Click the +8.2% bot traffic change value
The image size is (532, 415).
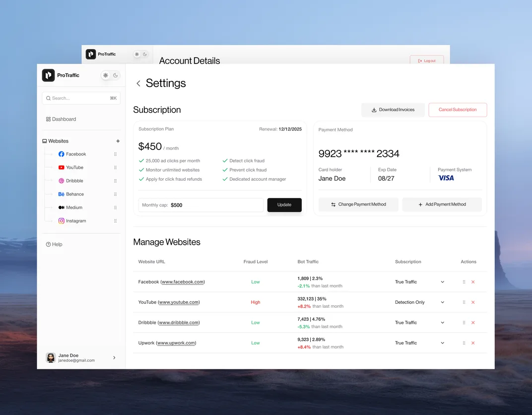(304, 306)
